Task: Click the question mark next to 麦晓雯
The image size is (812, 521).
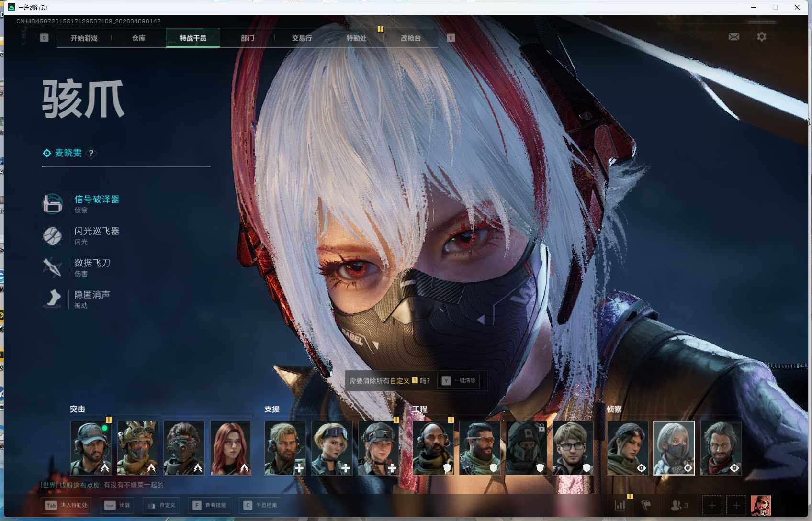Action: [x=91, y=153]
